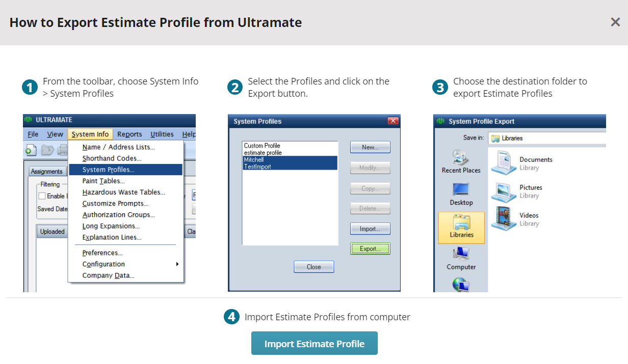Click the System Profile Export title icon

(441, 121)
